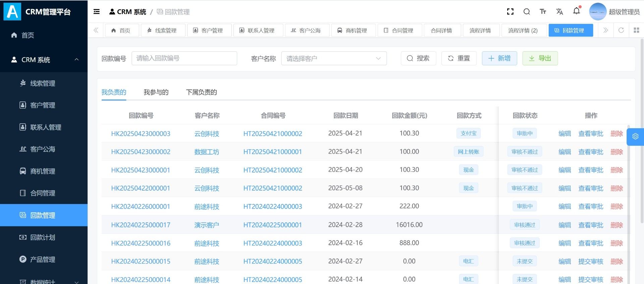The width and height of the screenshot is (644, 284).
Task: Switch to the 我参与的 tab
Action: [x=156, y=92]
